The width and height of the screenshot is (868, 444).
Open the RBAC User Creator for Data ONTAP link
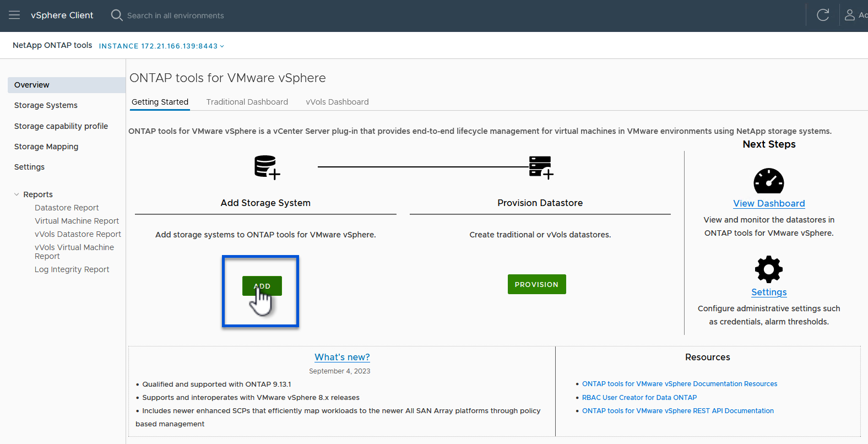tap(639, 397)
